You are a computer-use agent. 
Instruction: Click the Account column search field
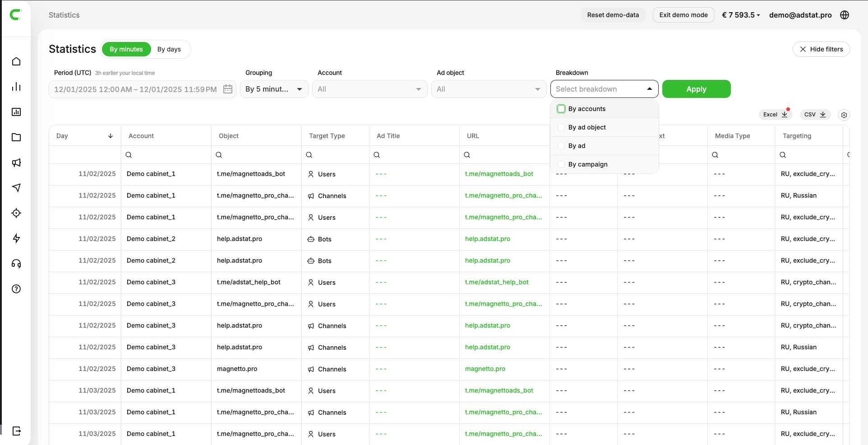(166, 155)
